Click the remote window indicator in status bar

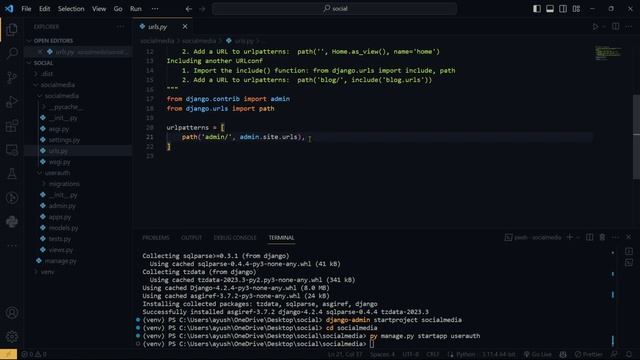tap(9, 354)
